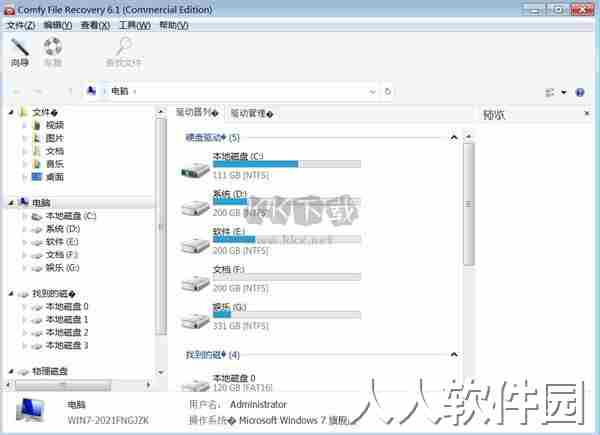Click the 娱乐 (G:) drive icon in list
The height and width of the screenshot is (435, 600).
(195, 321)
